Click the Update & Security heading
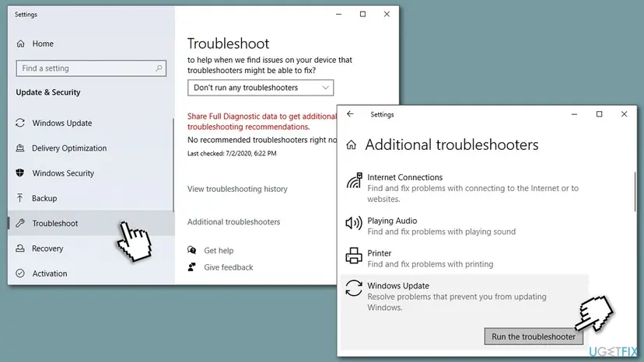The height and width of the screenshot is (362, 644). pos(48,92)
